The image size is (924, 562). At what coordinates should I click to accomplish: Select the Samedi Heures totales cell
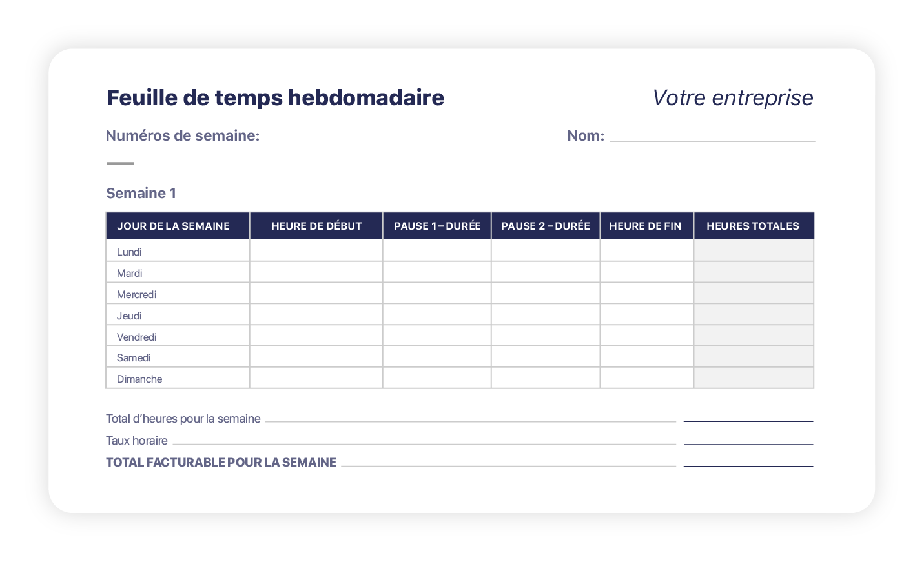pos(753,357)
